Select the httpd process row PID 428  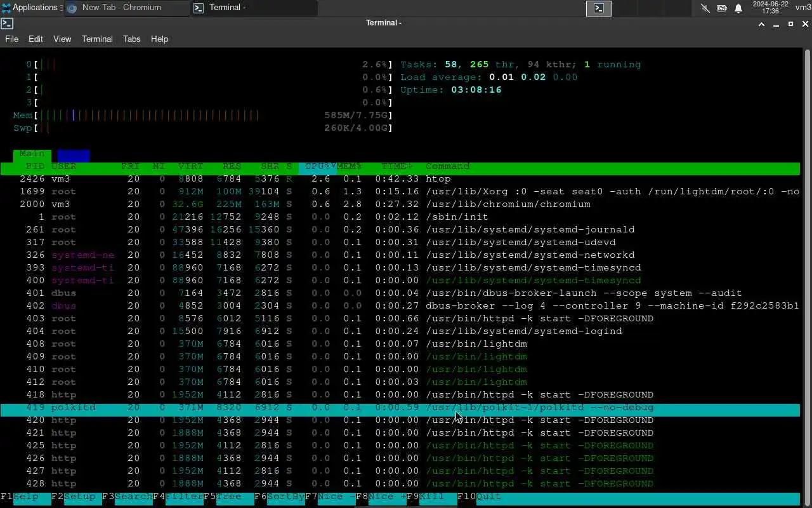[400, 484]
